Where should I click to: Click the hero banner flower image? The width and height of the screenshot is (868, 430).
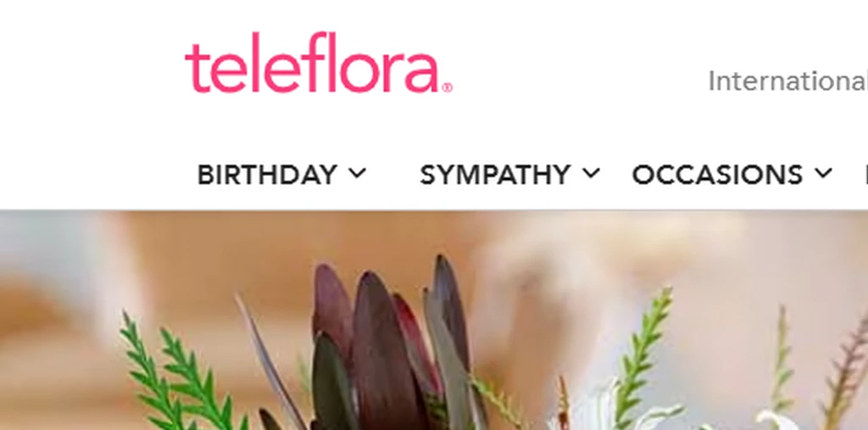coord(434,321)
